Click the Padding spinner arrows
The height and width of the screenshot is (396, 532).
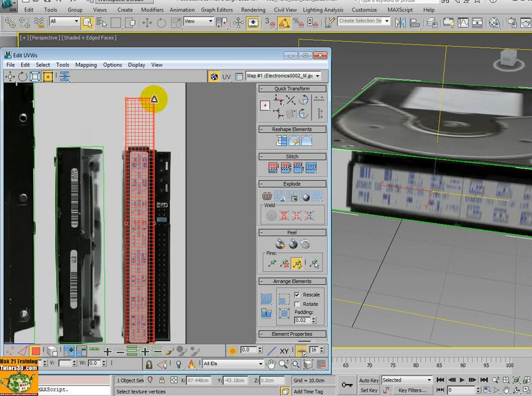pos(314,320)
